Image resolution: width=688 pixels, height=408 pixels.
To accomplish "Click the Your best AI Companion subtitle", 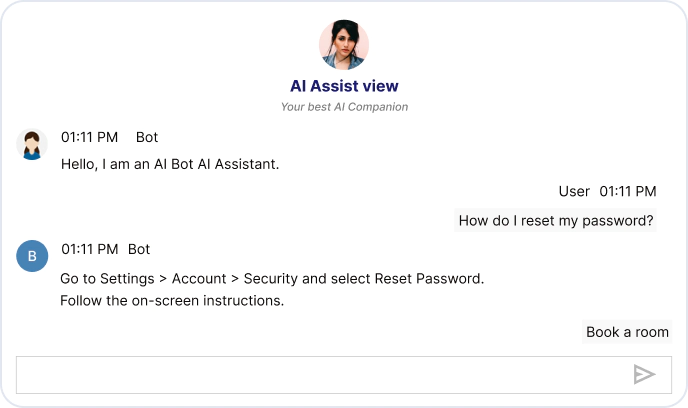I will (x=344, y=107).
